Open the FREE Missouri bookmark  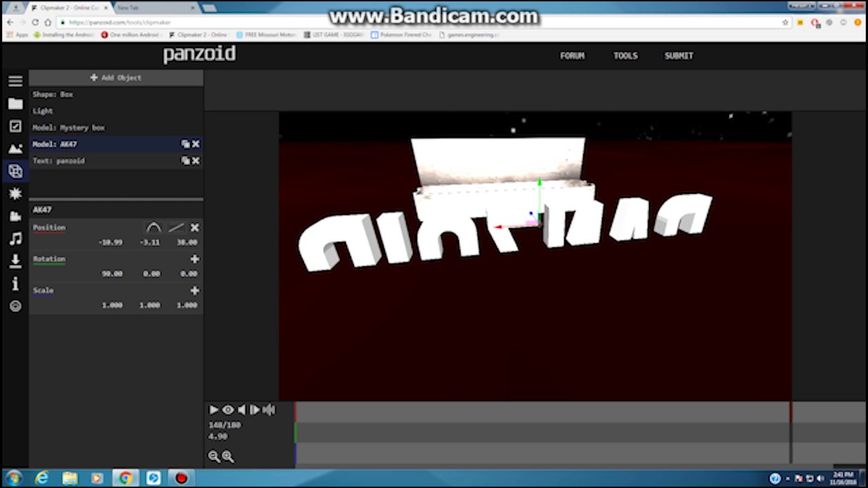tap(267, 35)
